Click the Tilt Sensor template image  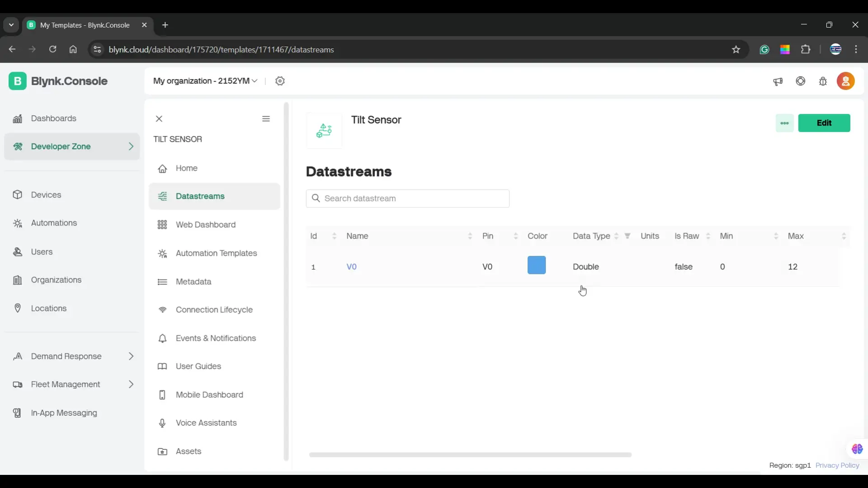pos(324,131)
